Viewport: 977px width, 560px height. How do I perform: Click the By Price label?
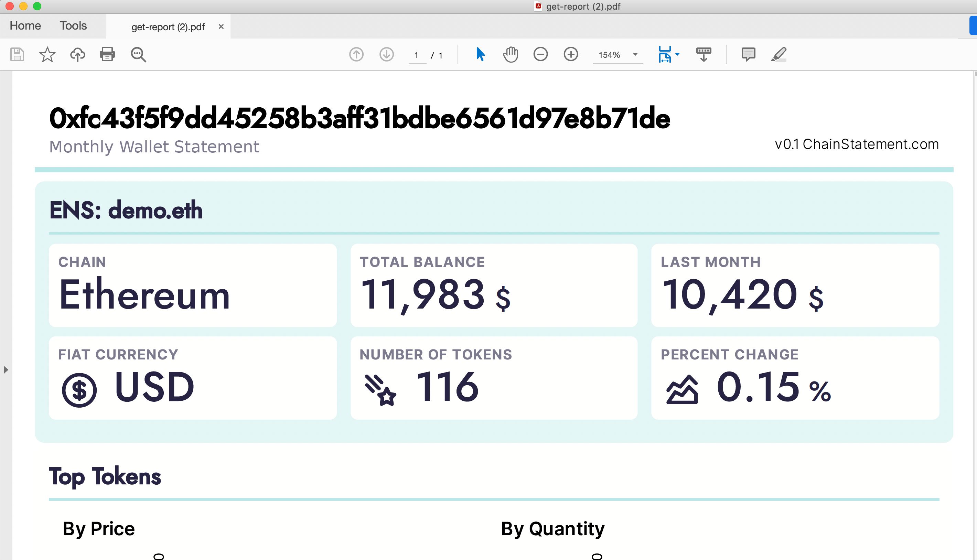[99, 529]
